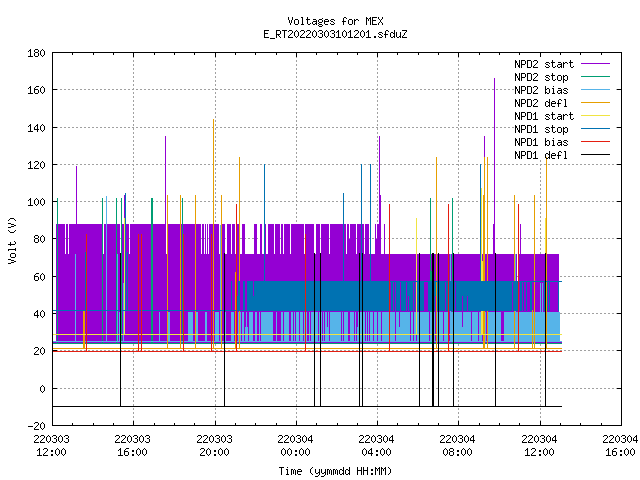The width and height of the screenshot is (640, 480).
Task: Click the purple NPD2 start legend line
Action: point(595,64)
